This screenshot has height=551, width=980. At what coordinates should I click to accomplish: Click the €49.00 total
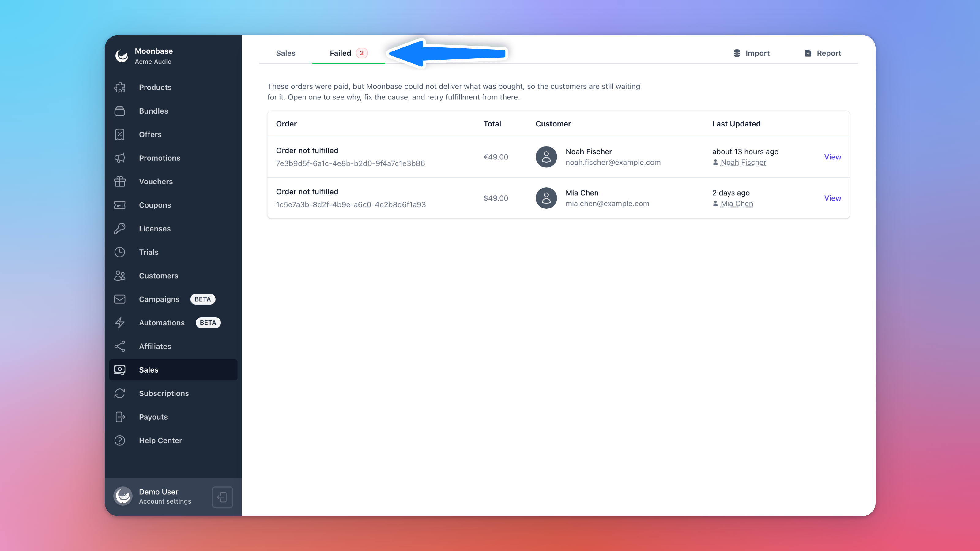tap(496, 157)
